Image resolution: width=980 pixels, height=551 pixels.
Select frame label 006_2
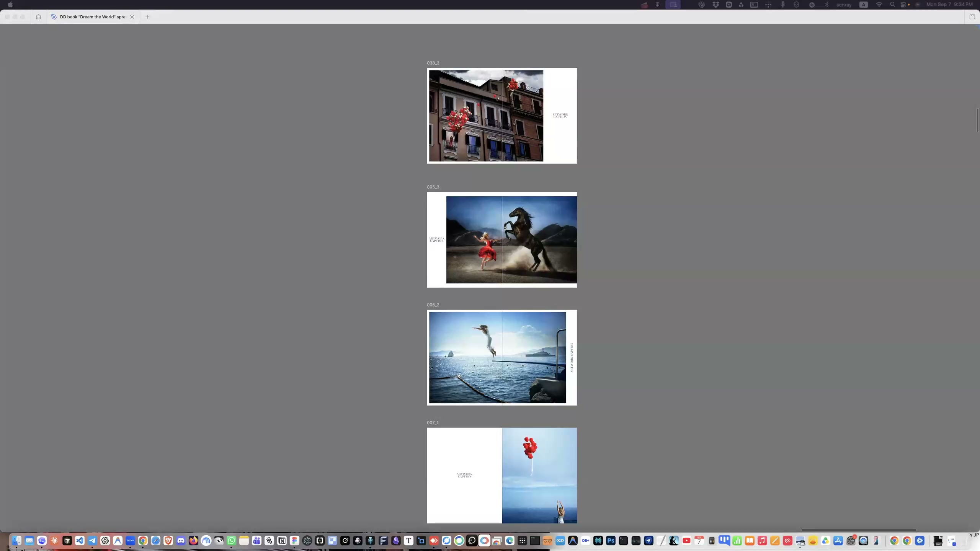(x=433, y=305)
